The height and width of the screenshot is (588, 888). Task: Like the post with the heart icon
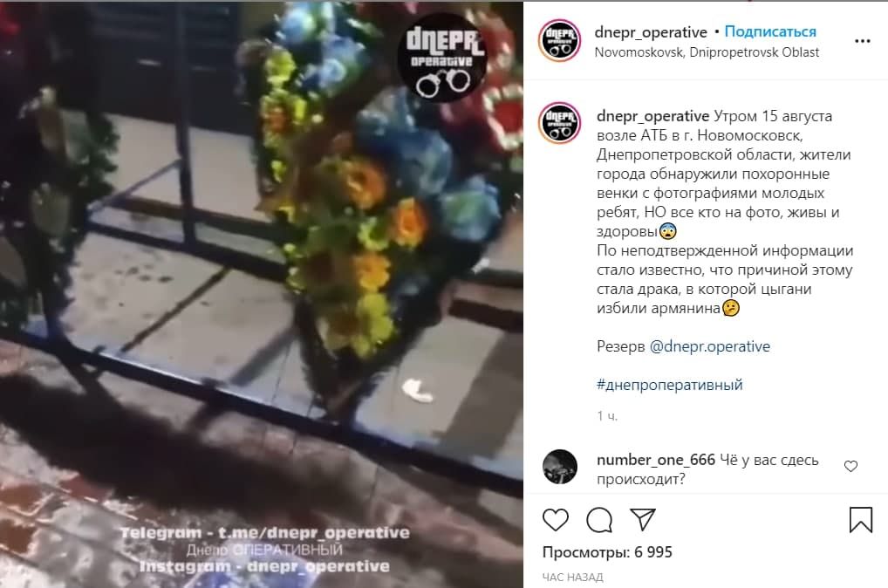(x=555, y=519)
